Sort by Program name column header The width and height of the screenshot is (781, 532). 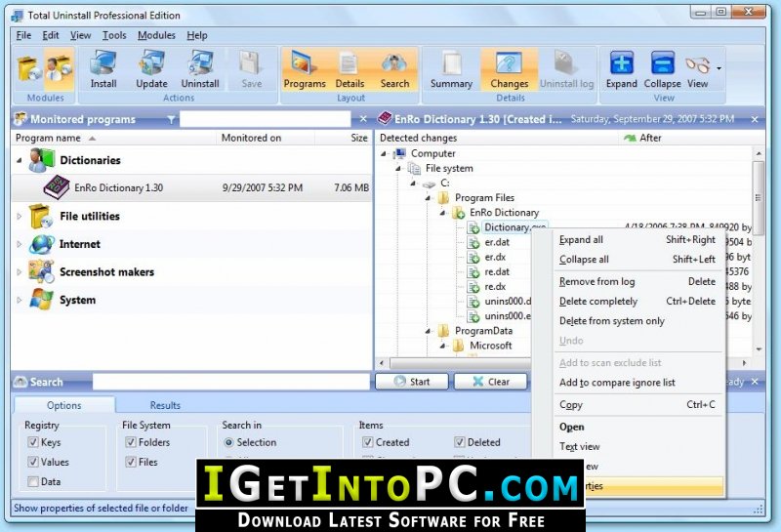pos(113,138)
